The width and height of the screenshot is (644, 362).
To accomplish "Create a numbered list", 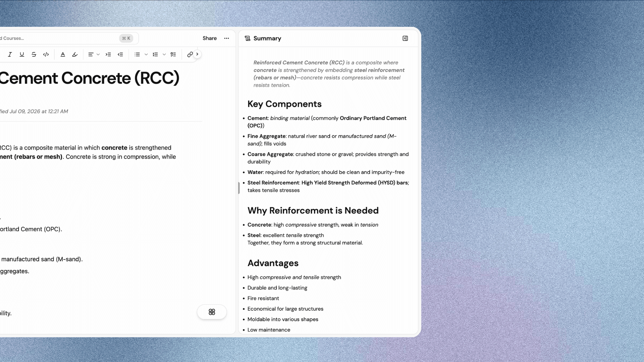I will [x=155, y=54].
